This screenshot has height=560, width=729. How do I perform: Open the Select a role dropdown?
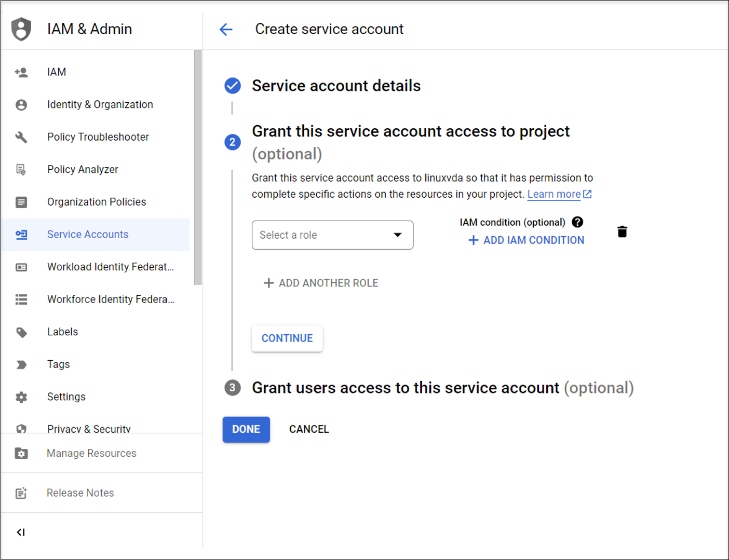pyautogui.click(x=332, y=235)
